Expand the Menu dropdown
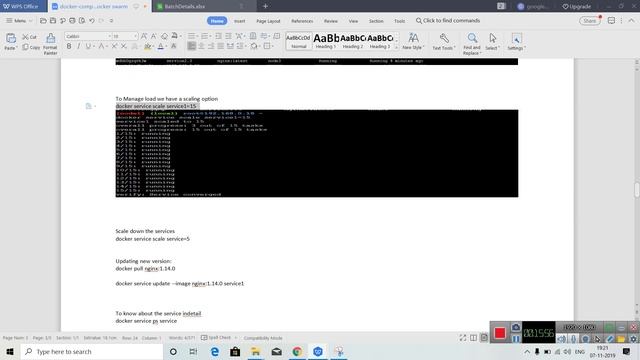Viewport: 640px width, 360px height. (19, 20)
